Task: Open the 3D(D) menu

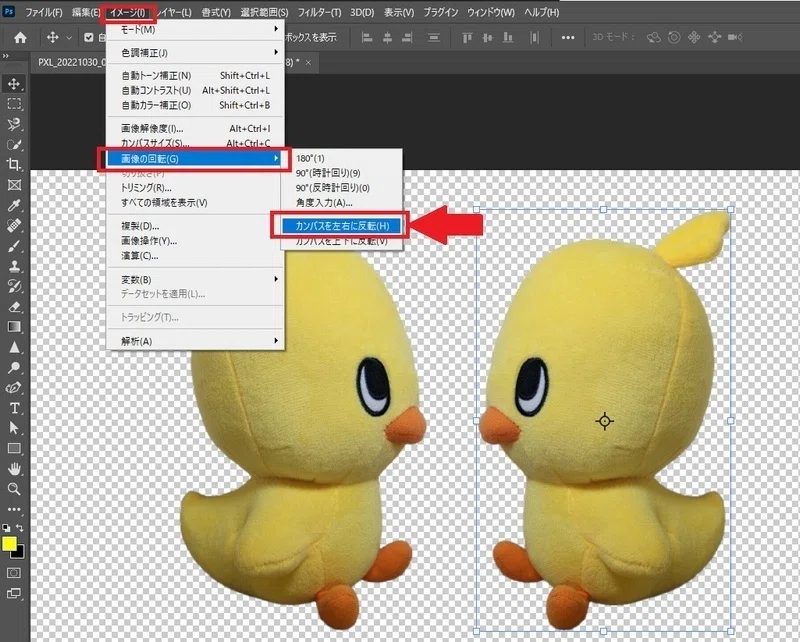Action: coord(362,12)
